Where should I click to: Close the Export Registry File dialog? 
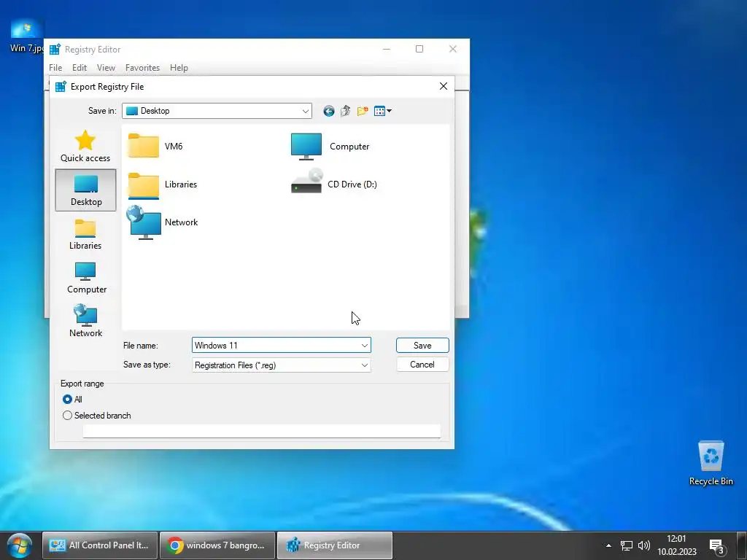click(x=443, y=86)
